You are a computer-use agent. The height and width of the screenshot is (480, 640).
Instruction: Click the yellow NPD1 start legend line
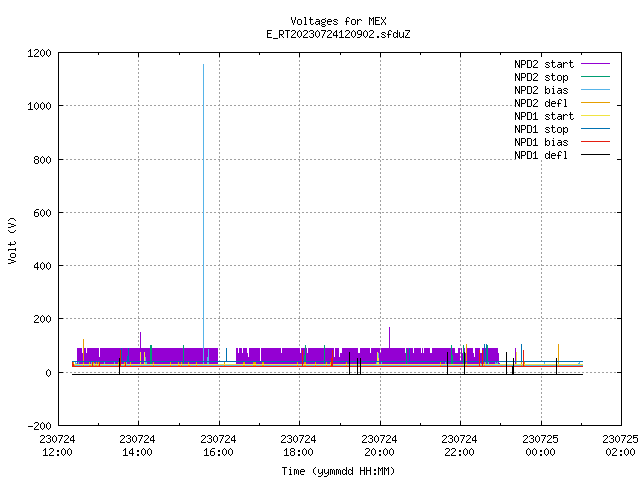(x=596, y=116)
